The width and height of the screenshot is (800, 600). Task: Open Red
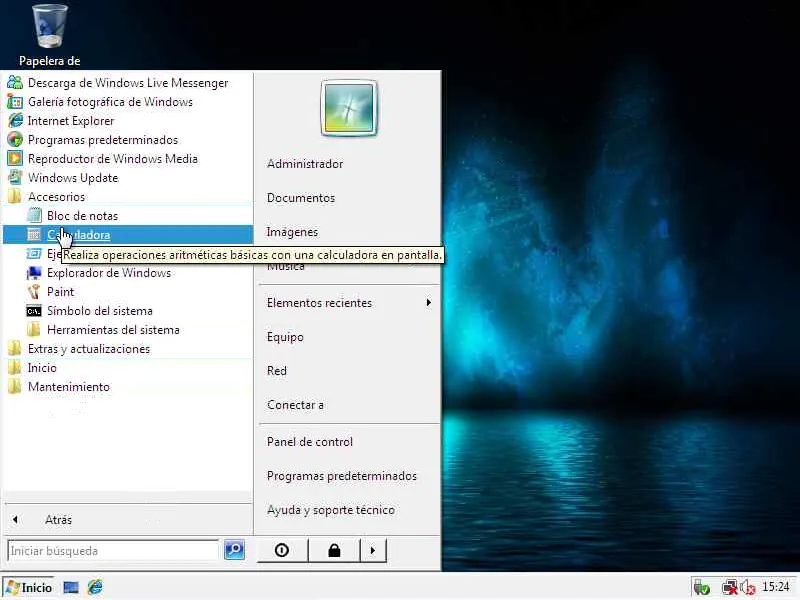(277, 371)
